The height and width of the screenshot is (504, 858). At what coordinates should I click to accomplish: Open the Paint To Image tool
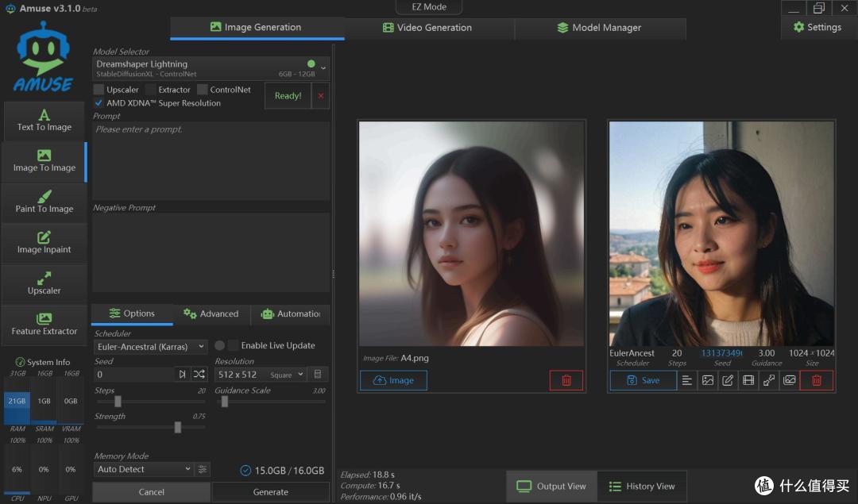click(x=44, y=202)
